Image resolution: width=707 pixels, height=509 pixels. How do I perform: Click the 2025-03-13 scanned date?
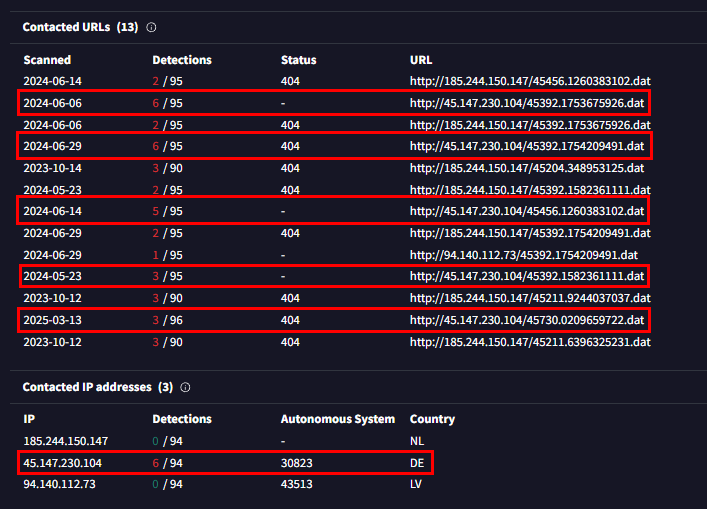(x=54, y=320)
